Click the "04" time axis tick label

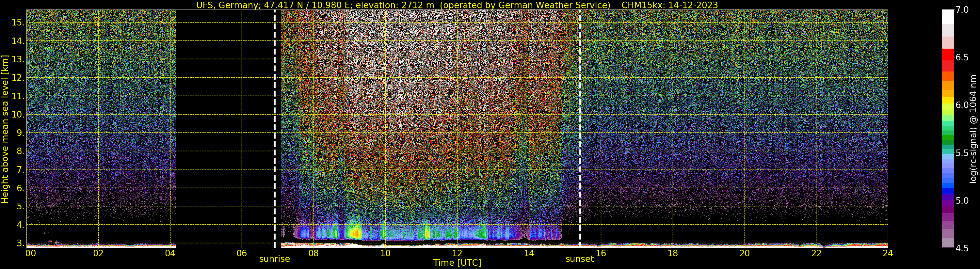(x=170, y=253)
